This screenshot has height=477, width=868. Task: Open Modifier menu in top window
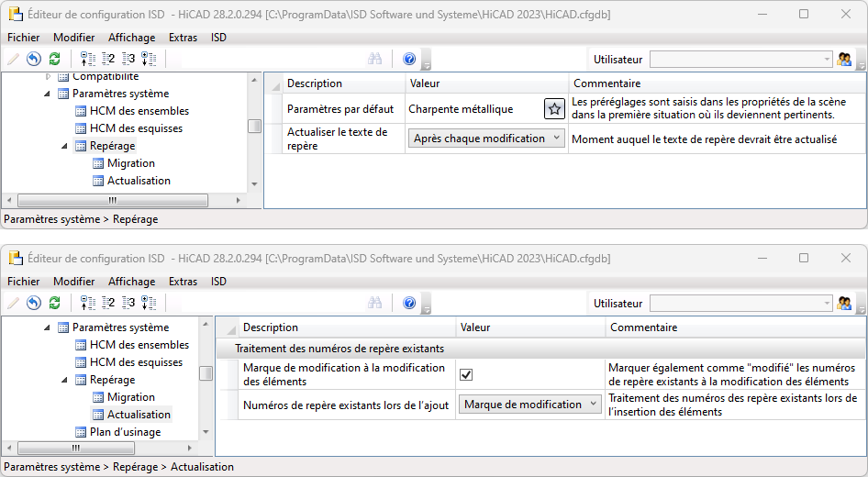click(x=73, y=37)
